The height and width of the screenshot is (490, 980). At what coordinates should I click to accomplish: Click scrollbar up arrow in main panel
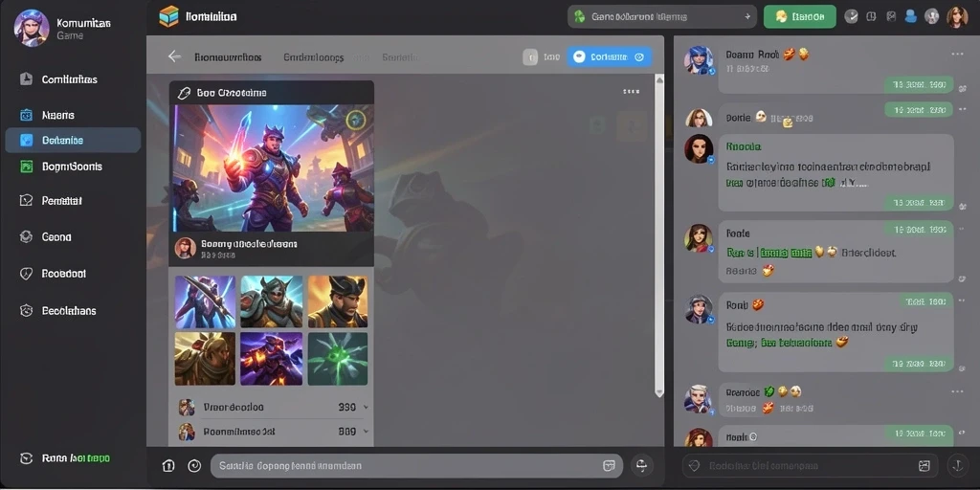pyautogui.click(x=658, y=79)
